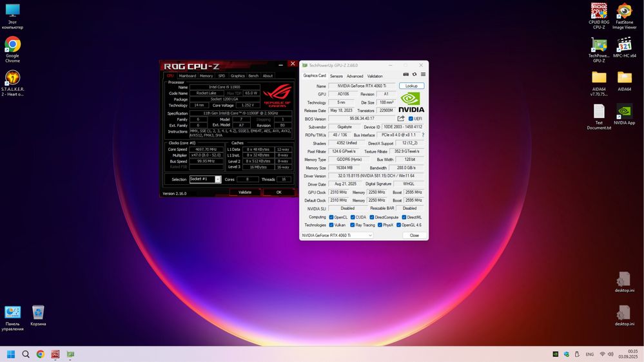Viewport: 644px width, 362px height.
Task: Open the Advanced tab in GPU-Z
Action: [355, 76]
